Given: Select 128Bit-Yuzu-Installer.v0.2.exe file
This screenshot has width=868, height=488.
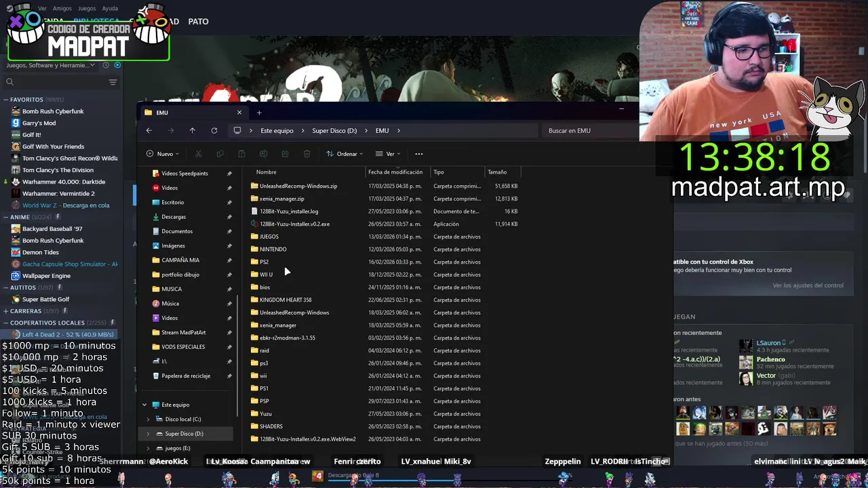Looking at the screenshot, I should tap(294, 224).
